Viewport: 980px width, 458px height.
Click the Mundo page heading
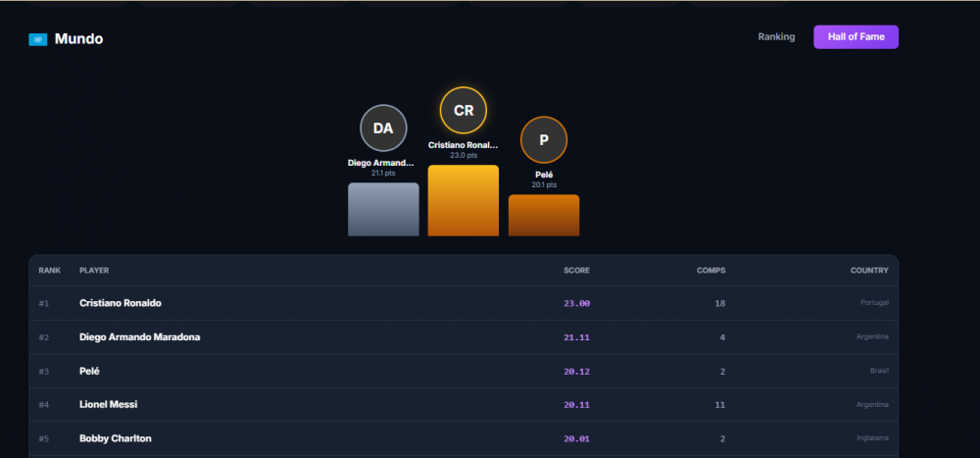(x=78, y=39)
